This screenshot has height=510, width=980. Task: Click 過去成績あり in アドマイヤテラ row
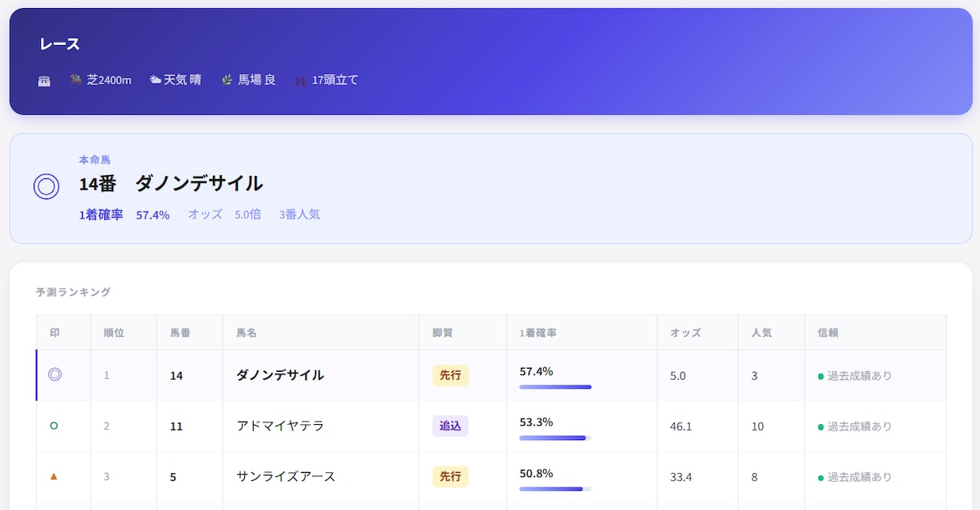860,426
